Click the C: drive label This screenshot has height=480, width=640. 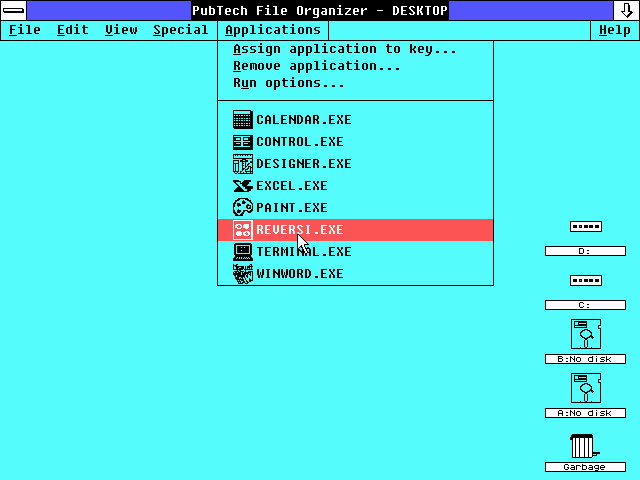tap(585, 305)
